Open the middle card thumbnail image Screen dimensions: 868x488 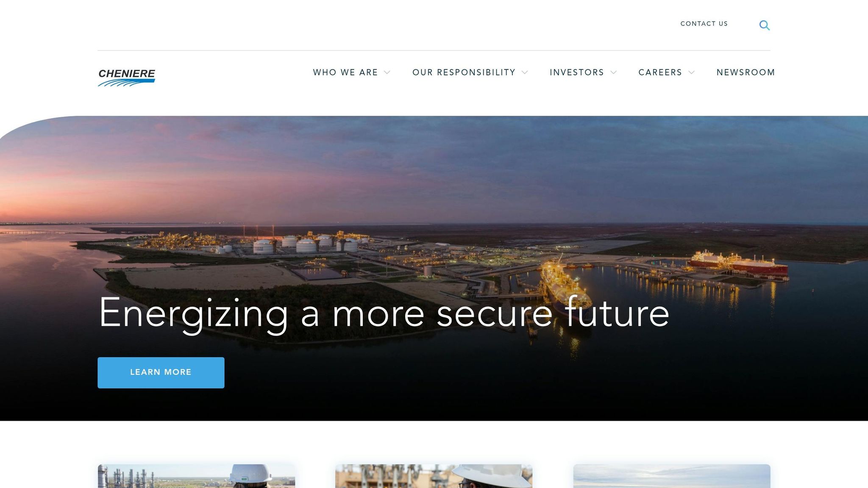click(434, 476)
